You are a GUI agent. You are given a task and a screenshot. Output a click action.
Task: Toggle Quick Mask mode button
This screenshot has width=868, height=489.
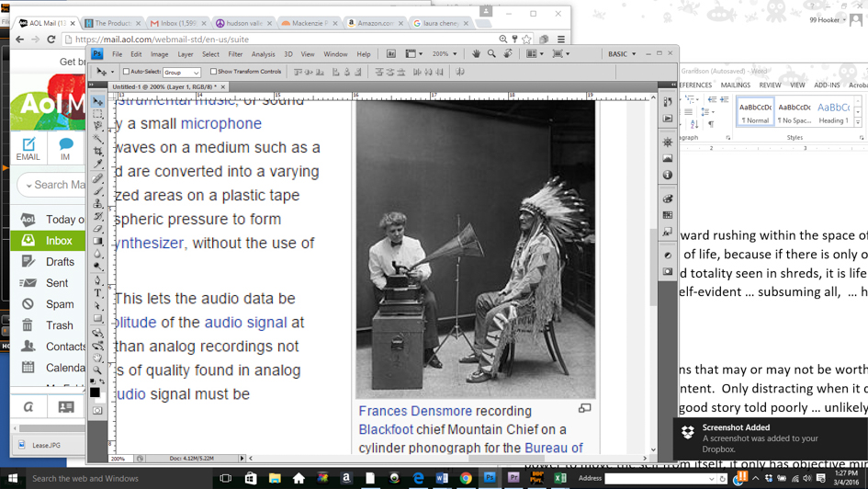point(97,410)
